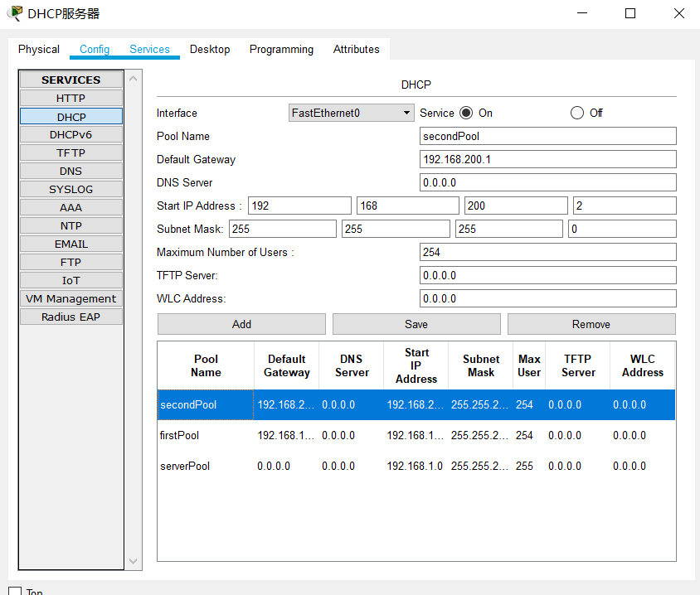The height and width of the screenshot is (595, 700).
Task: Open the FastEthernet0 interface dropdown
Action: click(351, 113)
